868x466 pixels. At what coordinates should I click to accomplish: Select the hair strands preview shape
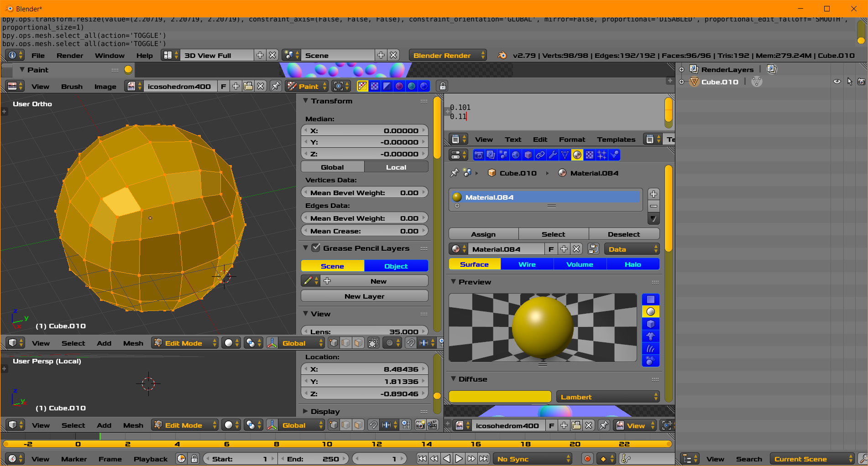point(650,349)
